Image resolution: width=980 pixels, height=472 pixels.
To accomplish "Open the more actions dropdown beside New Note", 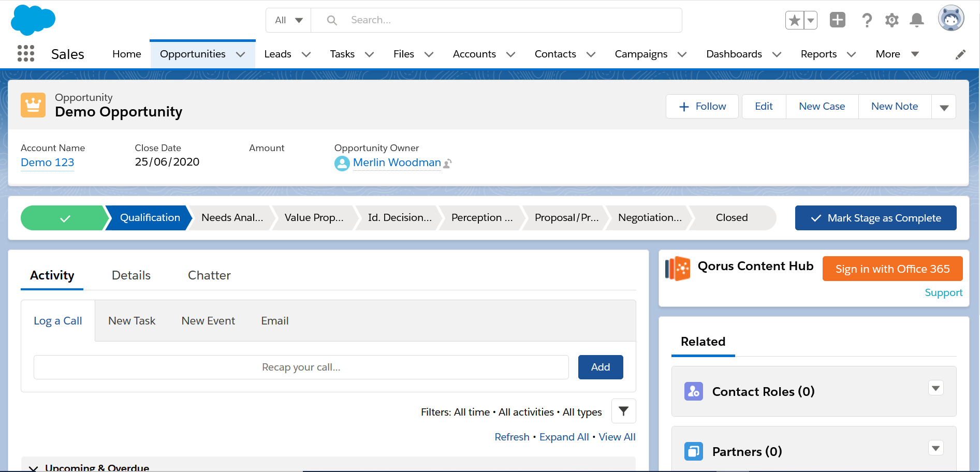I will coord(944,107).
